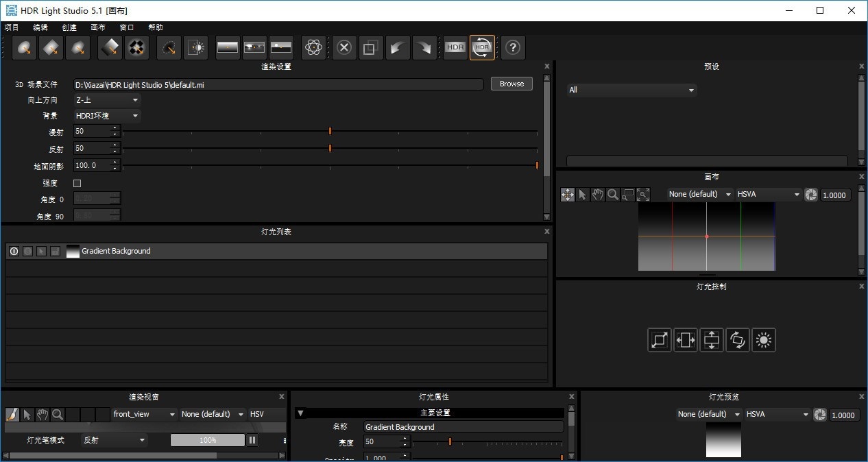The image size is (868, 462).
Task: Click the brightness sun light control button
Action: pyautogui.click(x=764, y=340)
